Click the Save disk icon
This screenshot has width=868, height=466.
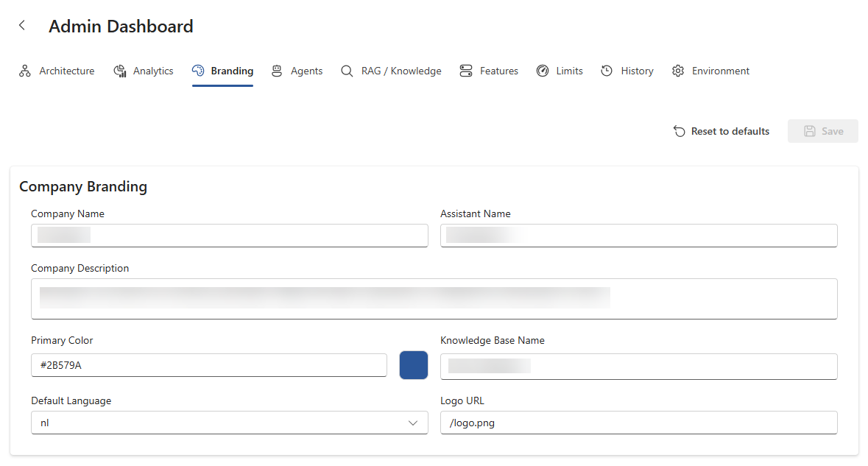coord(810,130)
